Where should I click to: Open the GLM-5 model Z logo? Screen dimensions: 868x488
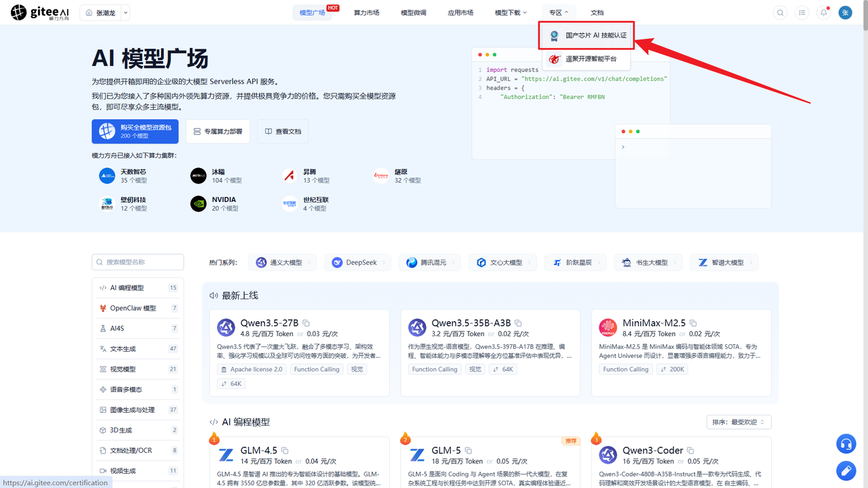pos(417,455)
